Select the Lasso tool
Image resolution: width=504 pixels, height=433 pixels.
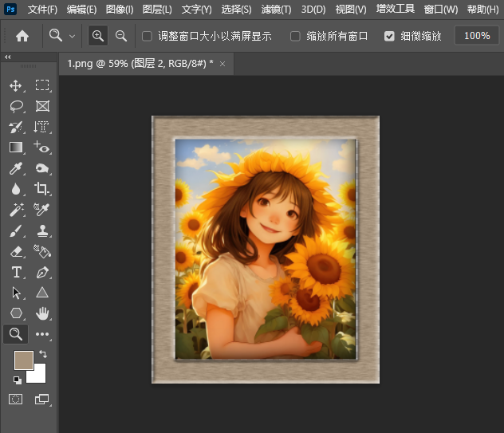tap(16, 106)
